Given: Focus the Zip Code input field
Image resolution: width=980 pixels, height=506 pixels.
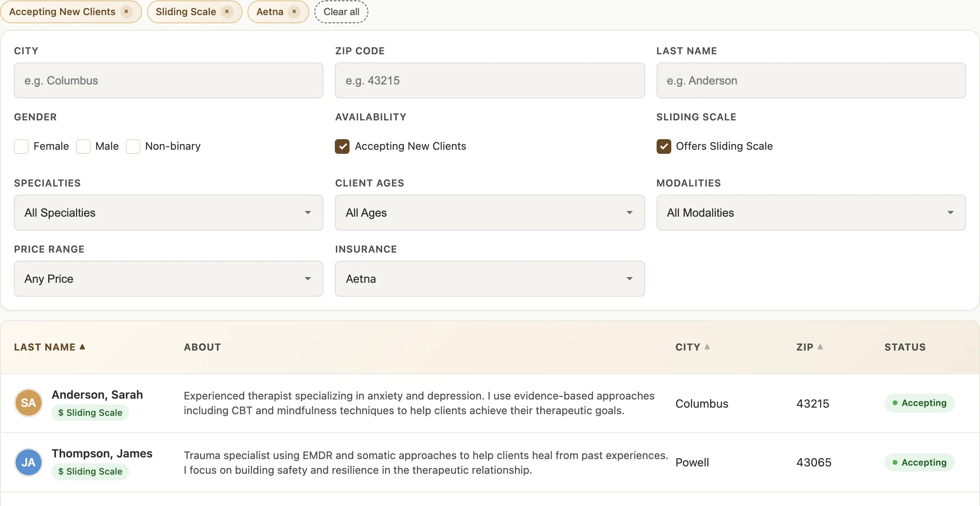Looking at the screenshot, I should click(490, 80).
